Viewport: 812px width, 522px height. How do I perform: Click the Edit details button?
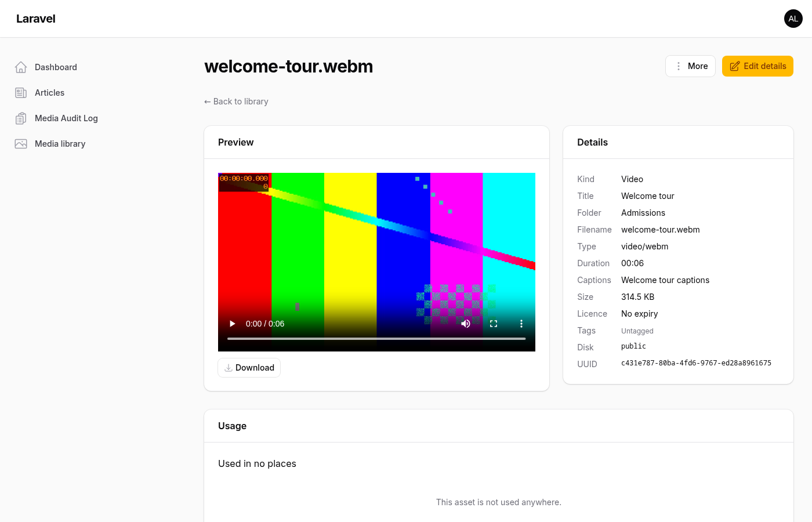[x=757, y=66]
